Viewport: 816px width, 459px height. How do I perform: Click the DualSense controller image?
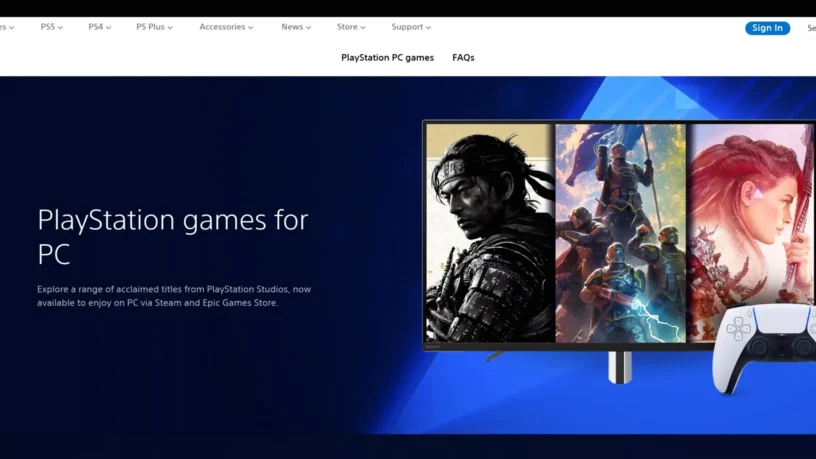click(763, 349)
